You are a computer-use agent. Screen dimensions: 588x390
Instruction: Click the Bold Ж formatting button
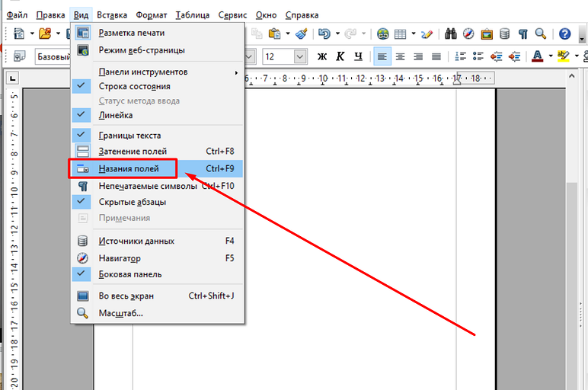pos(321,56)
